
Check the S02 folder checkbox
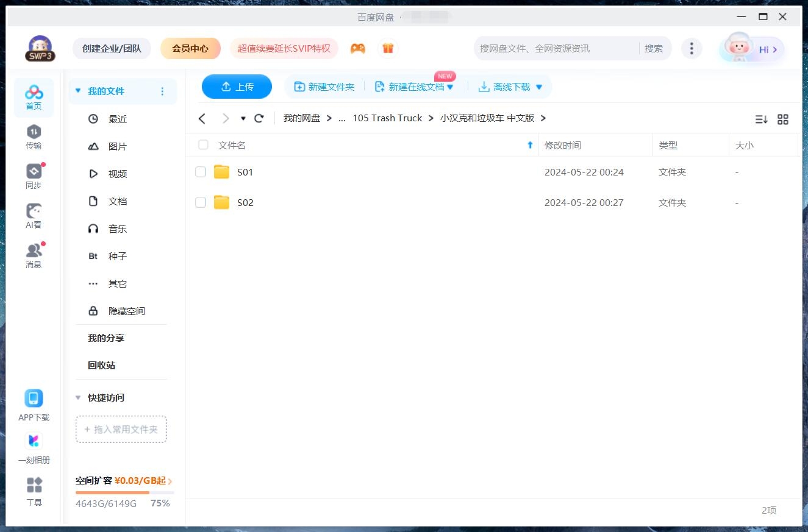point(201,202)
